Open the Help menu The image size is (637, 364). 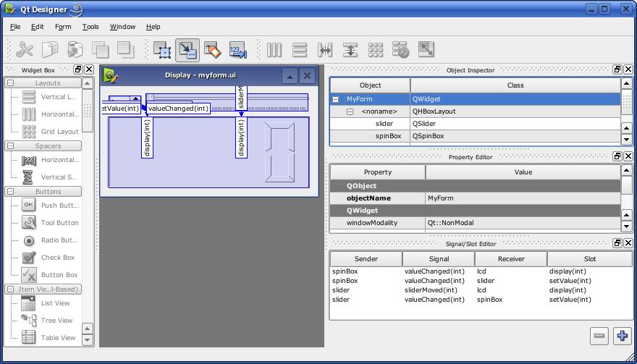point(153,27)
